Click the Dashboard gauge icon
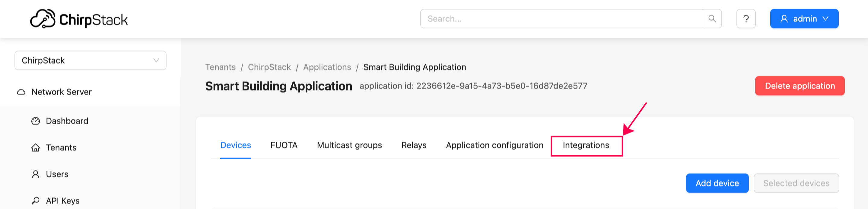 point(36,121)
